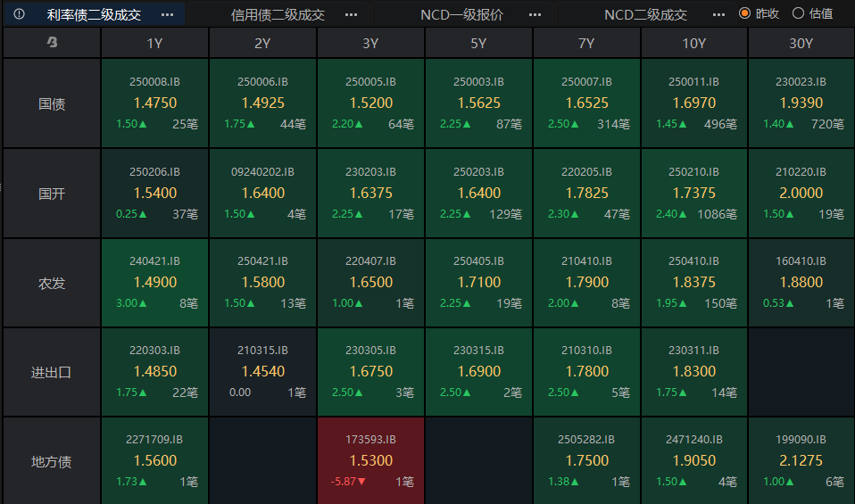Open bond 240421.IB cell at 1.4900
Screen dimensions: 855x504
click(155, 283)
